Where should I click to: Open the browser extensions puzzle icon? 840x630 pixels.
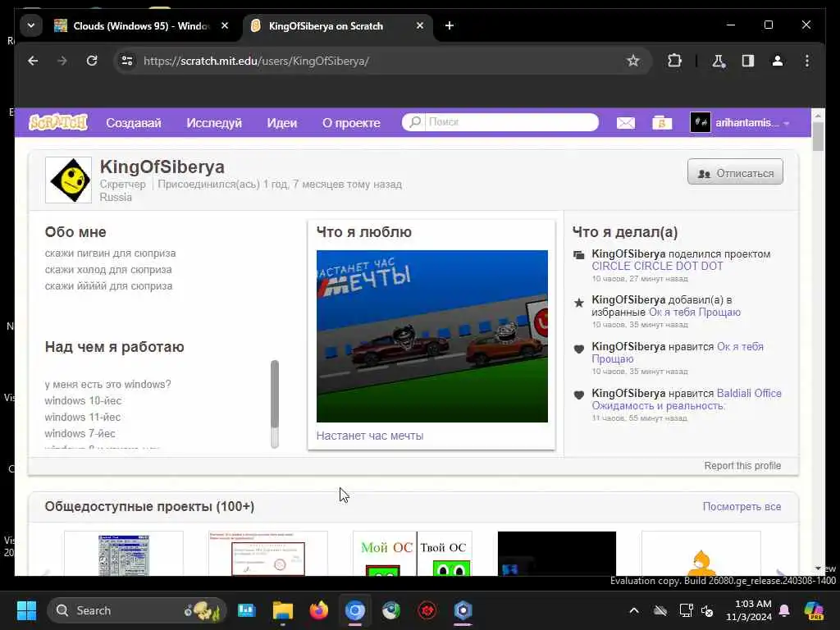tap(674, 61)
